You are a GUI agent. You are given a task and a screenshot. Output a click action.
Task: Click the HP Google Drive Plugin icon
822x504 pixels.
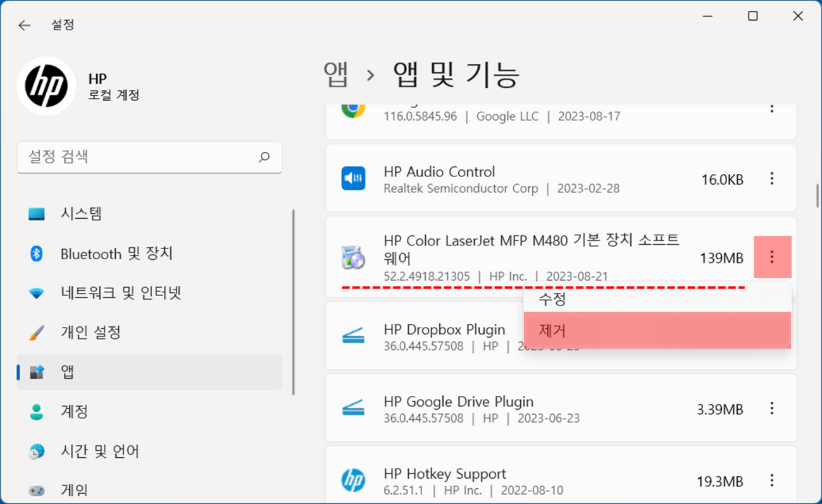point(353,408)
